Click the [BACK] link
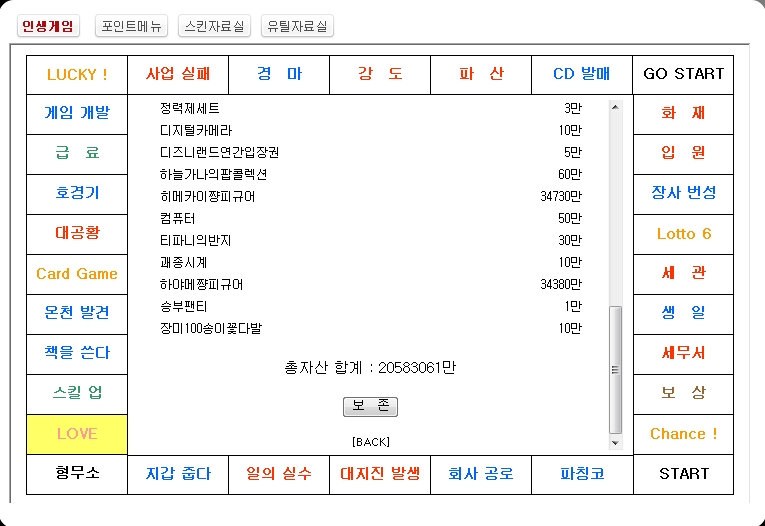Screen dimensions: 765x526 370,441
